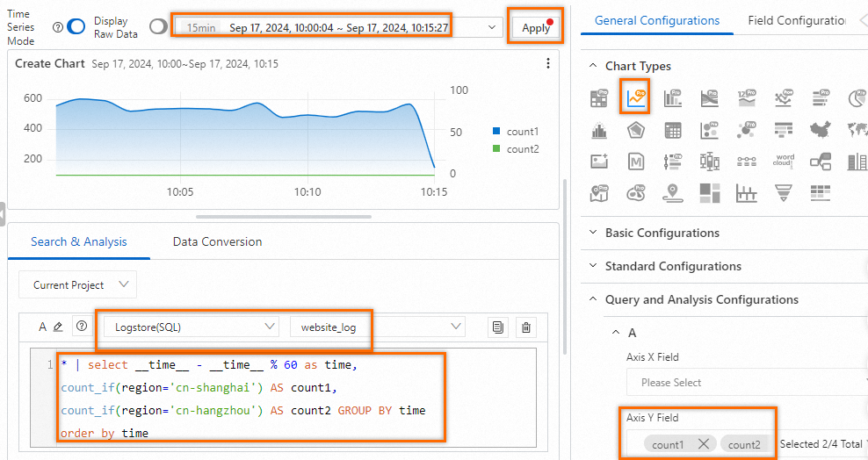Image resolution: width=868 pixels, height=460 pixels.
Task: Select the Single Value Pro chart icon
Action: (x=746, y=97)
